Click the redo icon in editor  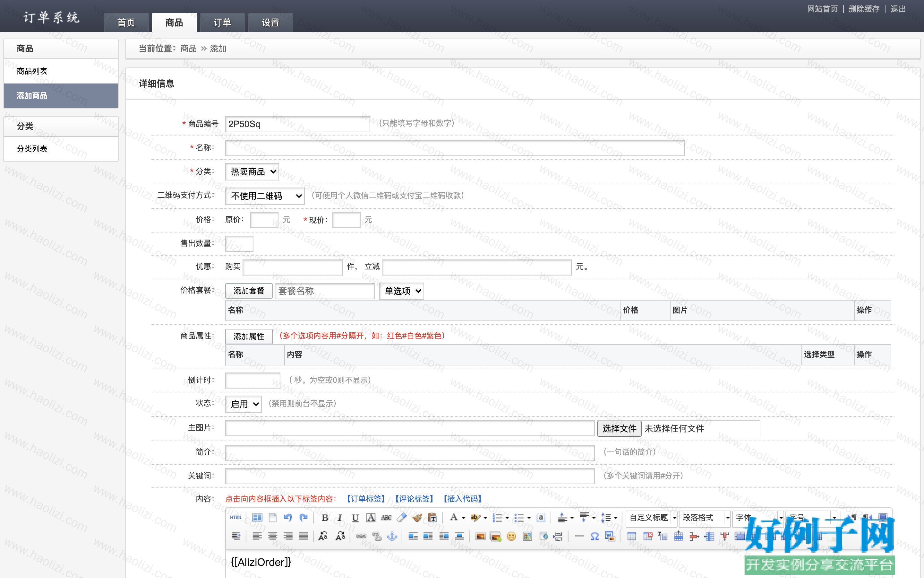click(304, 518)
